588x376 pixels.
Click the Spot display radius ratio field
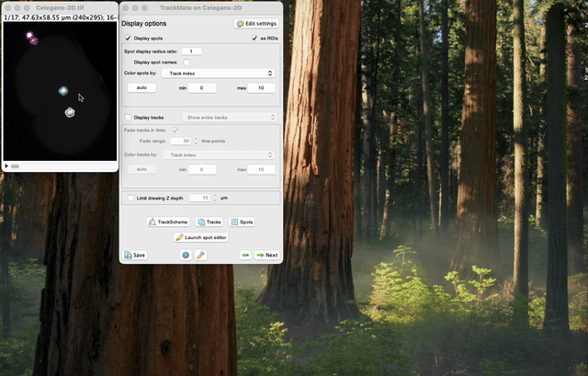[192, 51]
